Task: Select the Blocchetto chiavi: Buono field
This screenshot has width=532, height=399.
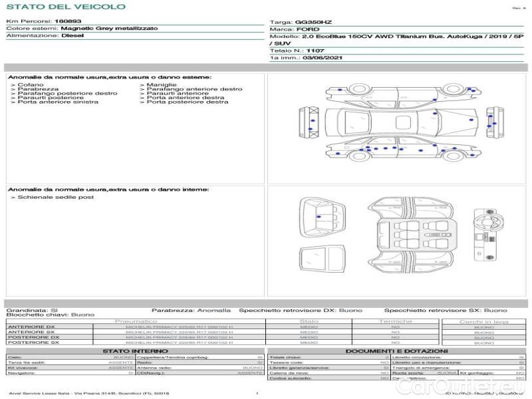Action: pos(51,315)
